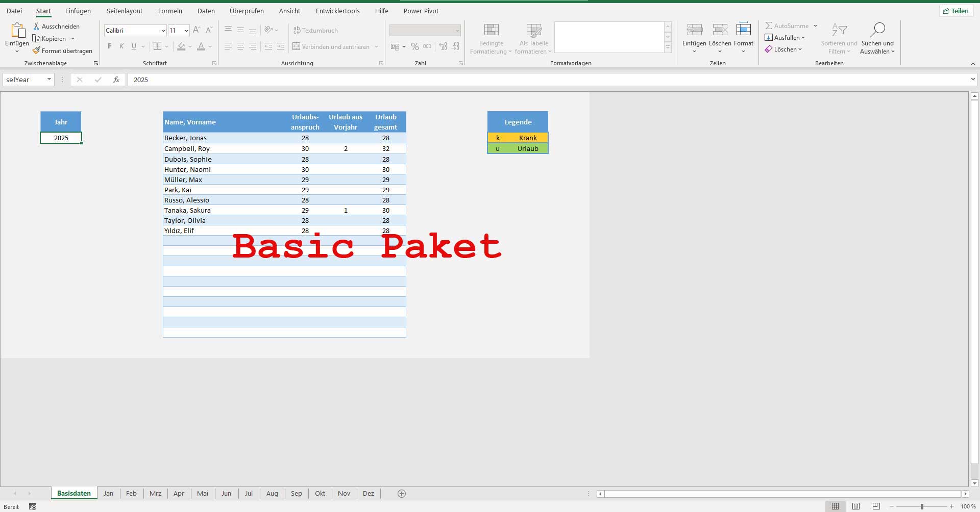
Task: Open the font name Calibri dropdown
Action: coord(163,31)
